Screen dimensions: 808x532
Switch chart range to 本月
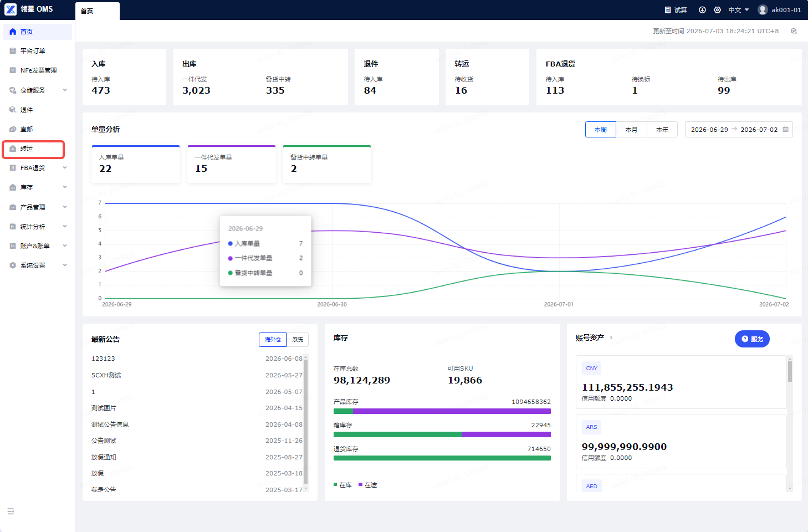(x=631, y=130)
